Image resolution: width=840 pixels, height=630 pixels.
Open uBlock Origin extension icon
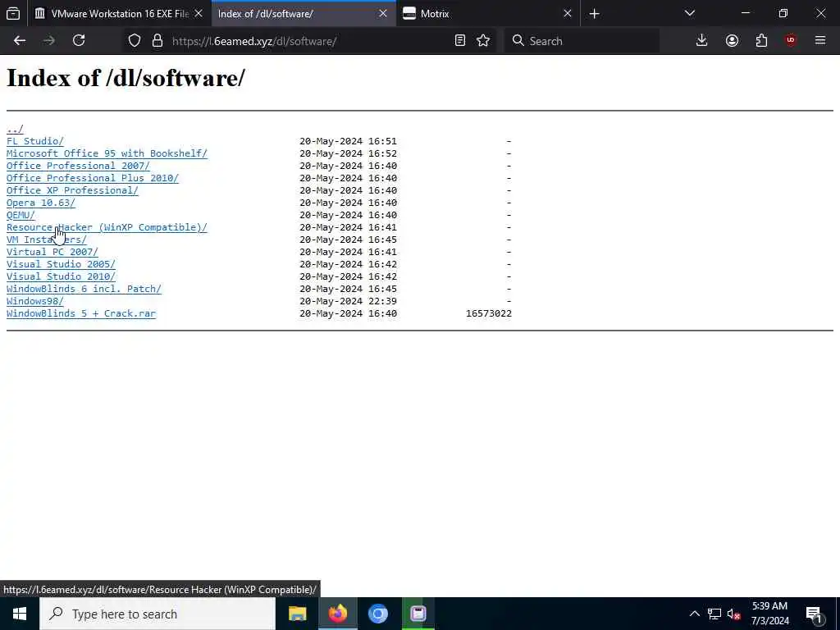(791, 41)
